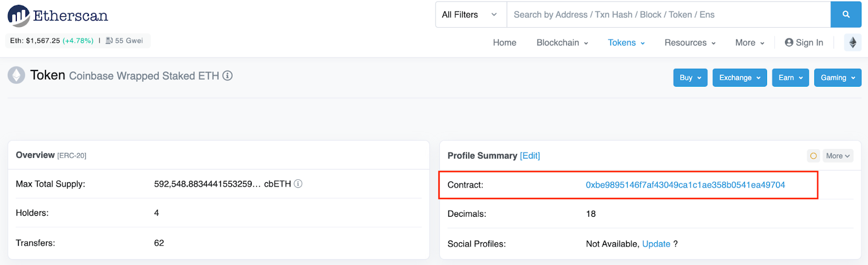Click the Sign In link
The width and height of the screenshot is (868, 265).
(804, 43)
